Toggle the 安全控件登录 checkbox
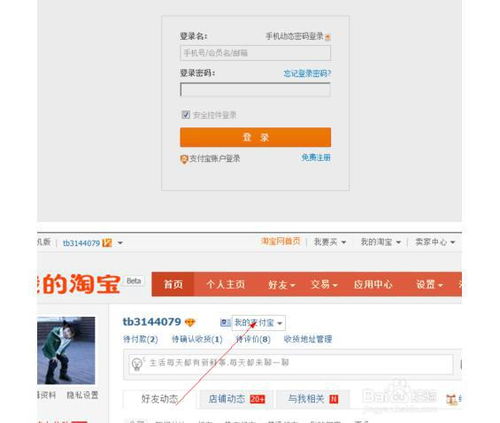500x423 pixels. point(186,115)
